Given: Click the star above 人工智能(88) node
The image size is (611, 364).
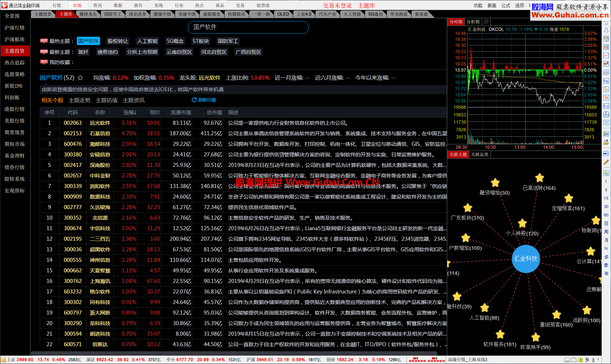Looking at the screenshot, I should (484, 308).
